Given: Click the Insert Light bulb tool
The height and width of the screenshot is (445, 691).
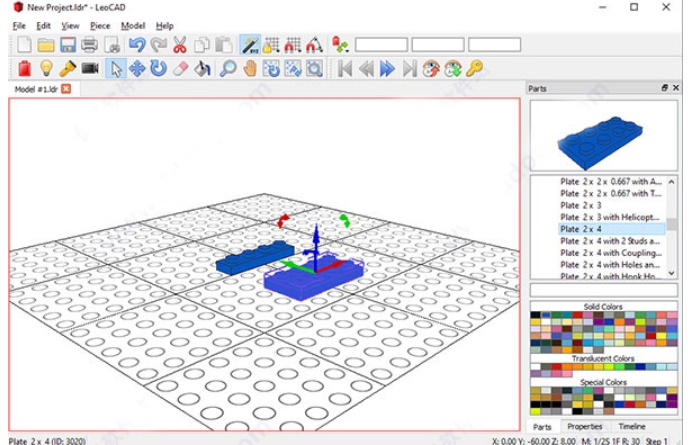Looking at the screenshot, I should click(46, 68).
